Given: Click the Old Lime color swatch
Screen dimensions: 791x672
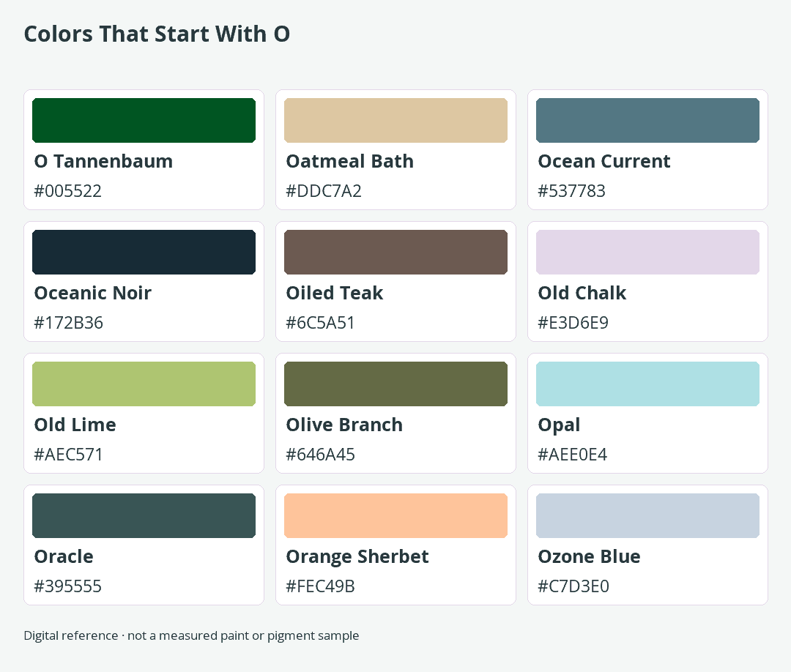Looking at the screenshot, I should [x=144, y=384].
